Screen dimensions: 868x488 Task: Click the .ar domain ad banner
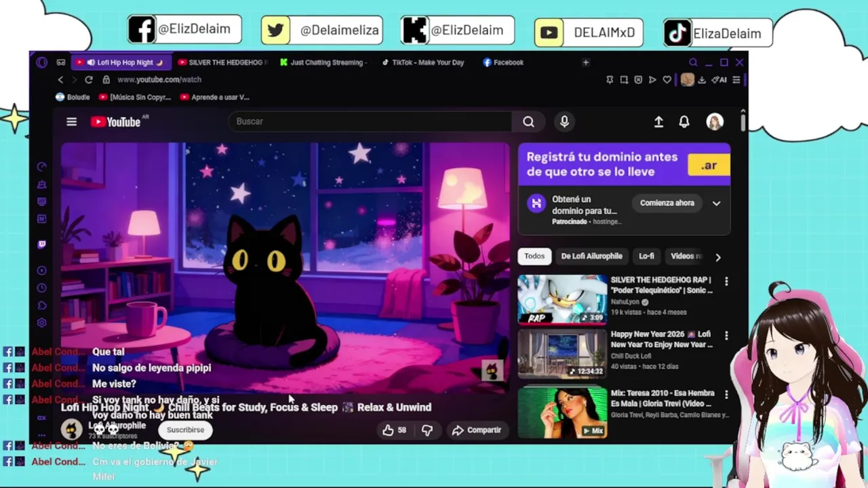625,164
